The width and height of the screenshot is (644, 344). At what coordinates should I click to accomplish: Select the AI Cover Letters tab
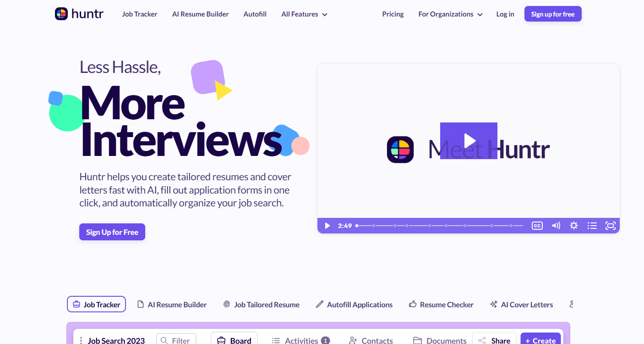(x=521, y=305)
